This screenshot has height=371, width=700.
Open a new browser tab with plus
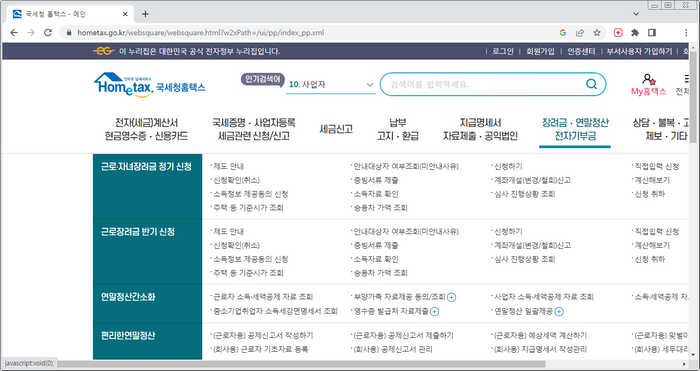click(x=145, y=14)
